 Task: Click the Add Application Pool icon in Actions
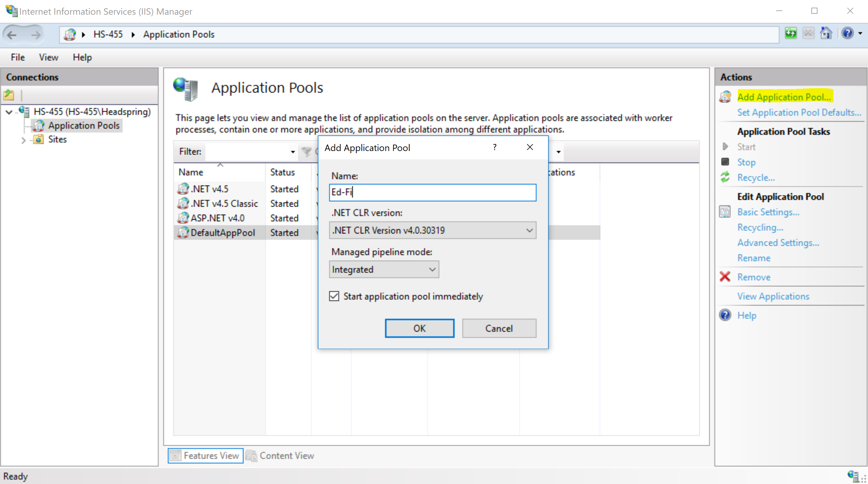[725, 97]
